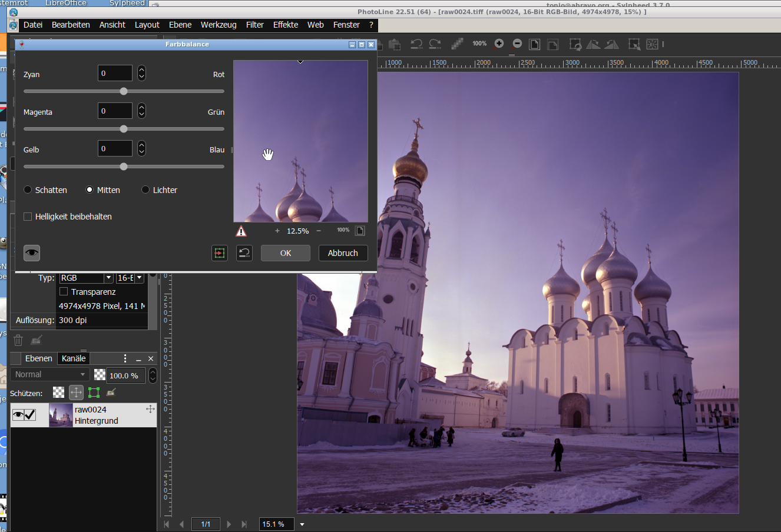Click the redo arrow in the main toolbar
781x532 pixels.
pos(435,44)
